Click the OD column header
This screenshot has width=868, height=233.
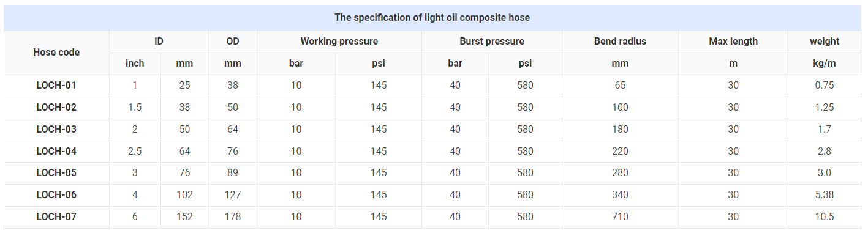(232, 42)
